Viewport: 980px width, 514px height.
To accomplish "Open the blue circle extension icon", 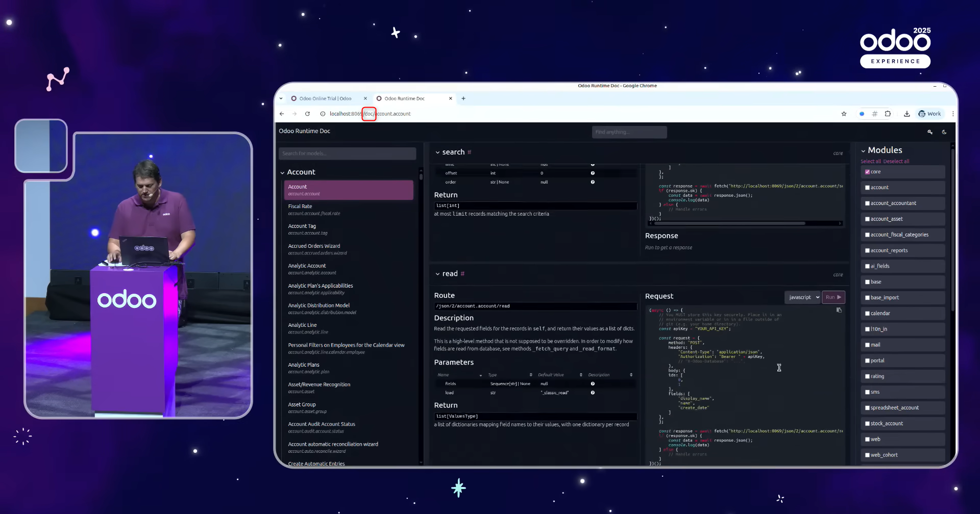I will [862, 114].
